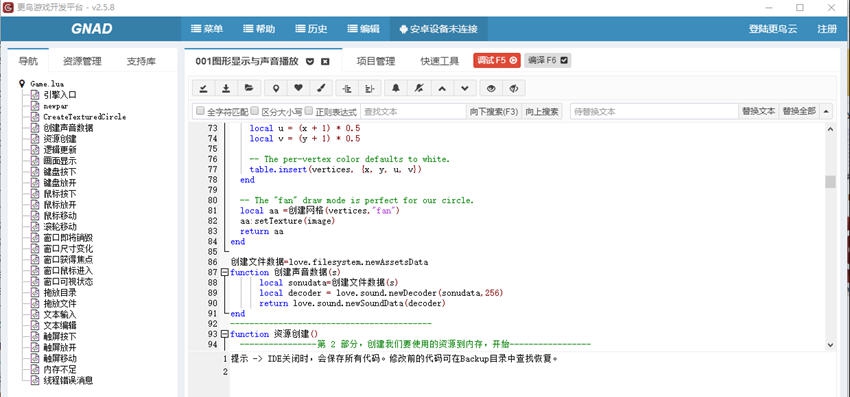Screen dimensions: 850x397
Task: Click the outdent alignment toolbar icon
Action: point(347,88)
